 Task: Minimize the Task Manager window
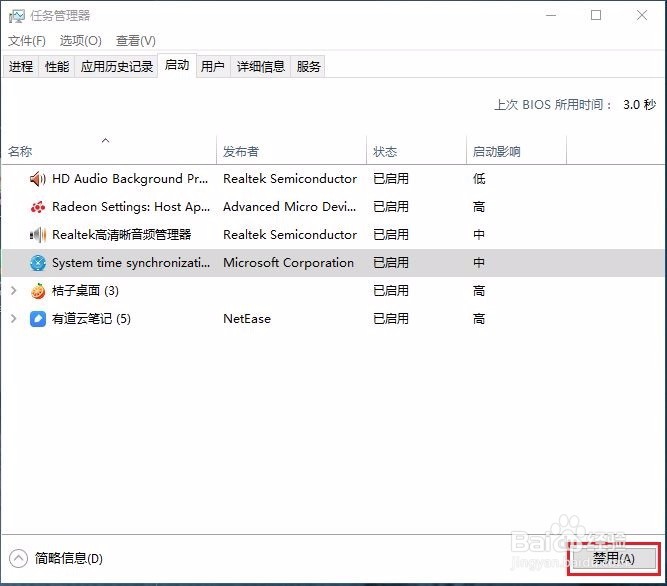coord(551,16)
